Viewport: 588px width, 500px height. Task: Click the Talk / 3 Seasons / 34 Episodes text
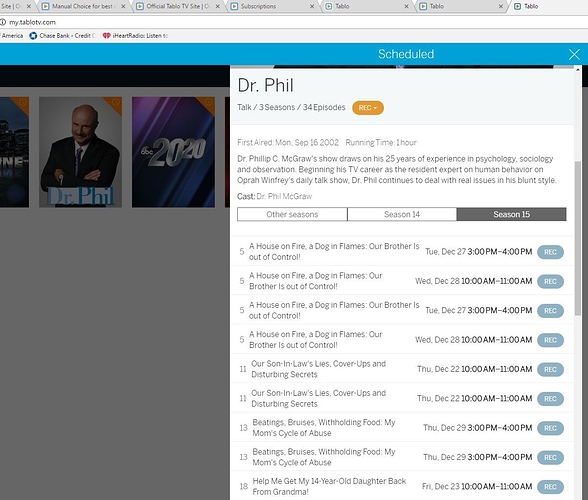tap(291, 107)
